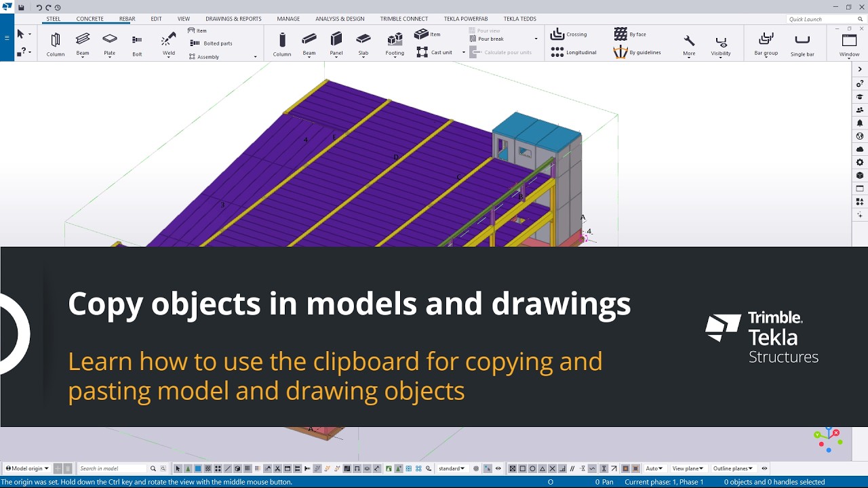
Task: Expand the Pour break dropdown arrow
Action: click(536, 39)
